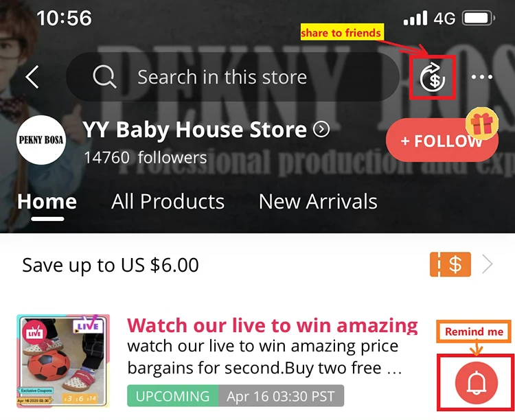Open the three-dot more options menu
Screen dimensions: 515x420
(482, 77)
